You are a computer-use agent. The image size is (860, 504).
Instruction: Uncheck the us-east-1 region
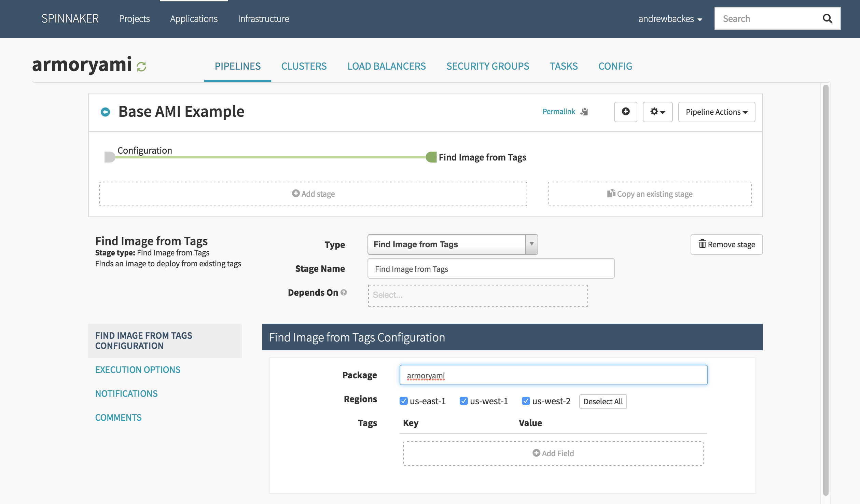[x=403, y=401]
